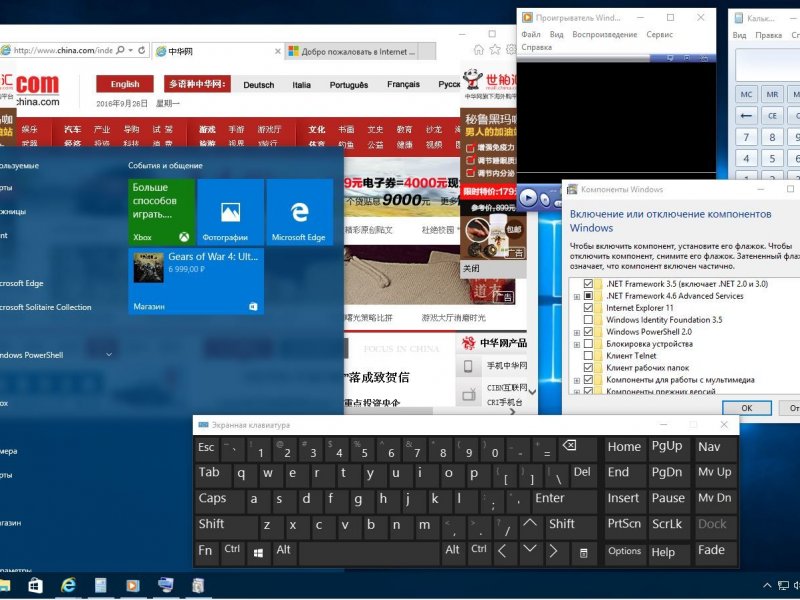Open the Магазин Gears of War tile

click(x=196, y=281)
